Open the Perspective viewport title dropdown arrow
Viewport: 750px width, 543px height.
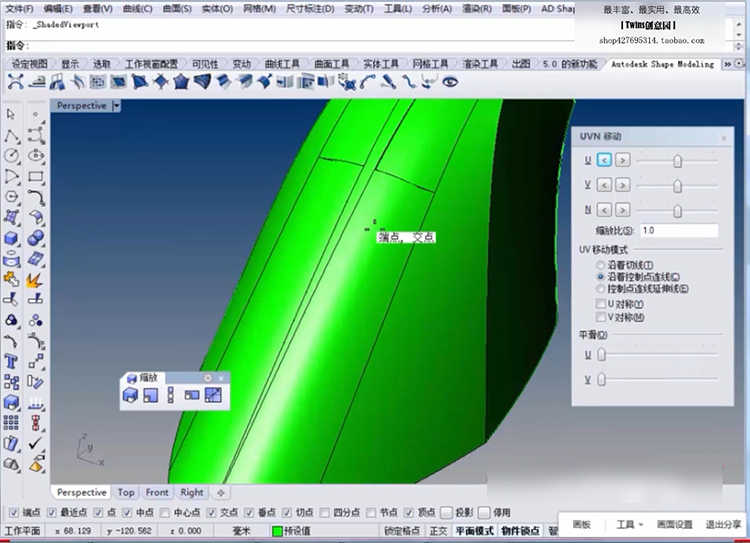click(116, 106)
